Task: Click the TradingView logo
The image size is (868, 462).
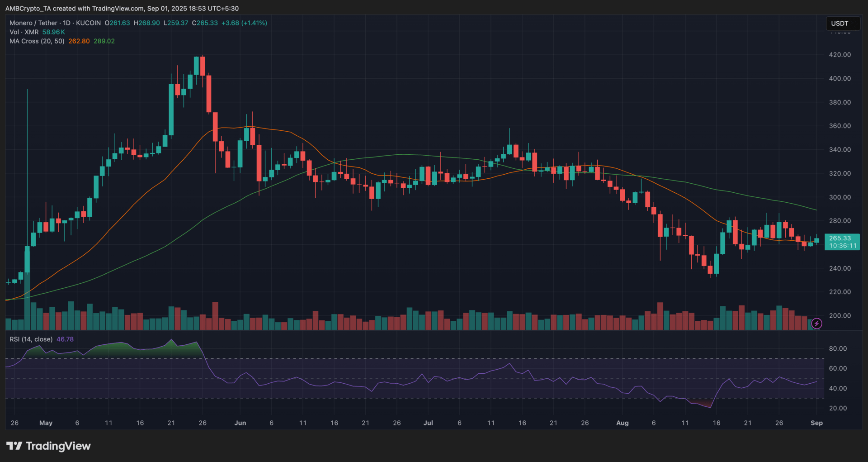Action: 48,446
